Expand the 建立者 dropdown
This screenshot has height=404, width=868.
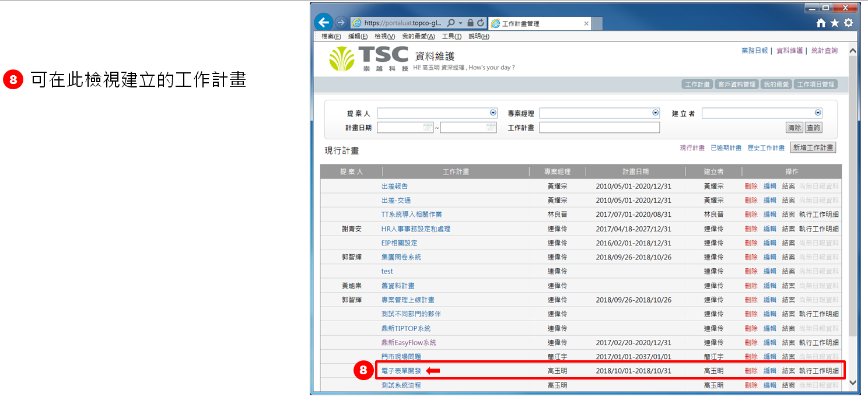pyautogui.click(x=818, y=113)
